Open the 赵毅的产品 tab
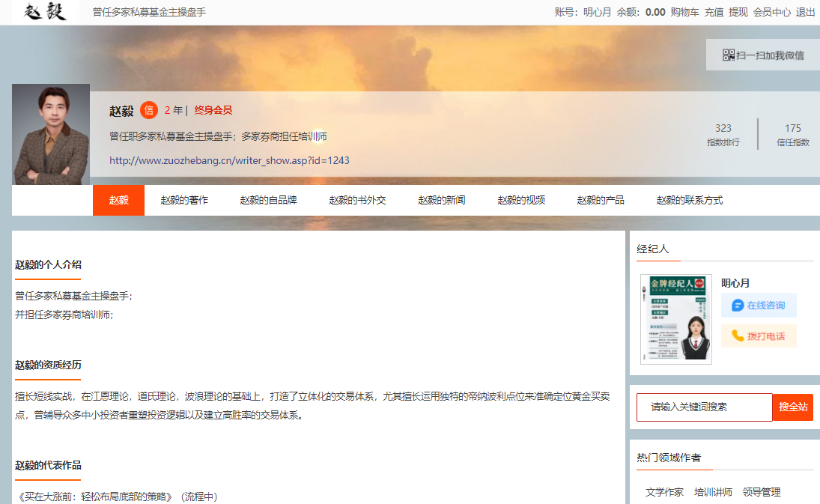The width and height of the screenshot is (820, 504). (601, 200)
